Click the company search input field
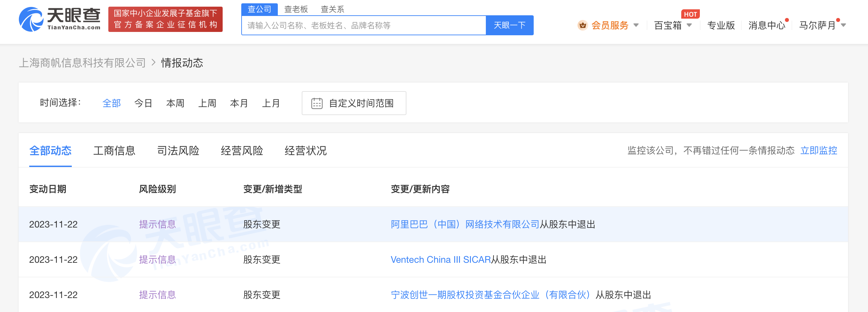Screen dimensions: 868x312 (x=364, y=25)
